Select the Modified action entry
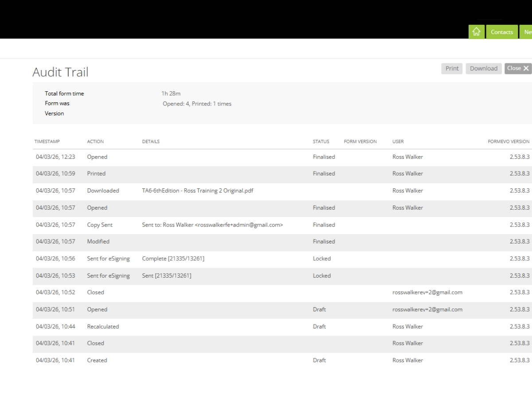Viewport: 532px width, 403px height. [98, 242]
